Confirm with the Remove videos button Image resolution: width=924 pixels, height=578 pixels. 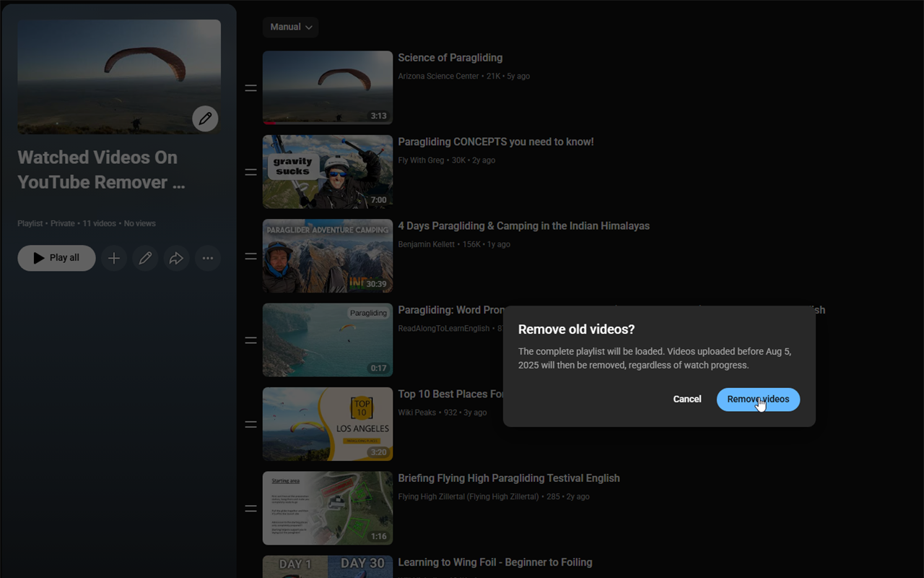pyautogui.click(x=758, y=400)
